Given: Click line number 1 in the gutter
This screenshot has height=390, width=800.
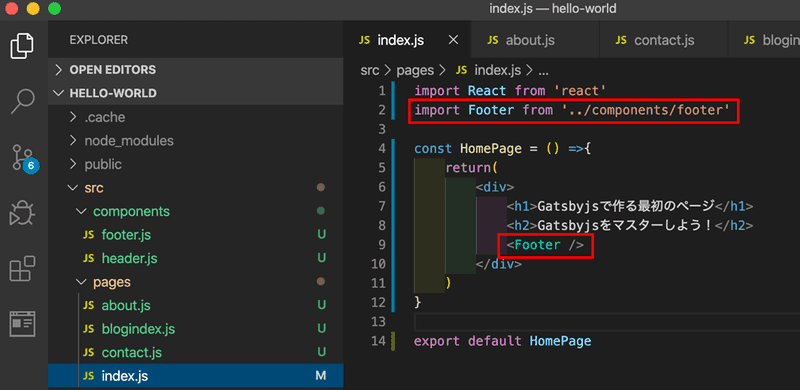Looking at the screenshot, I should [382, 91].
